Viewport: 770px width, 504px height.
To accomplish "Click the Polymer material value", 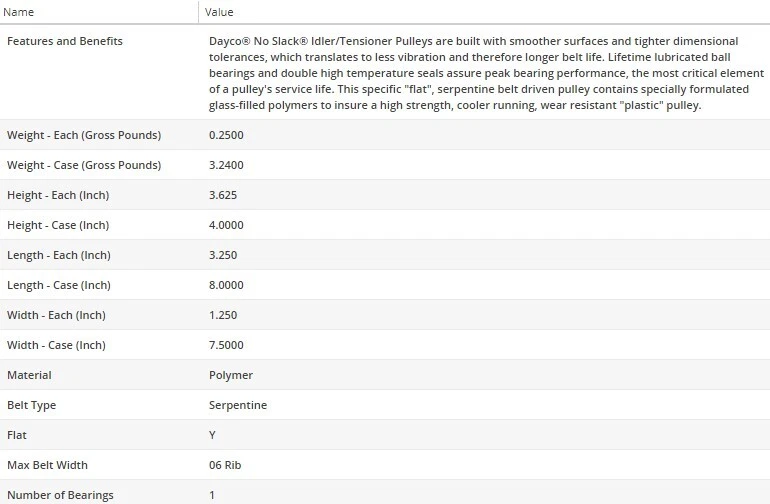I will (231, 375).
